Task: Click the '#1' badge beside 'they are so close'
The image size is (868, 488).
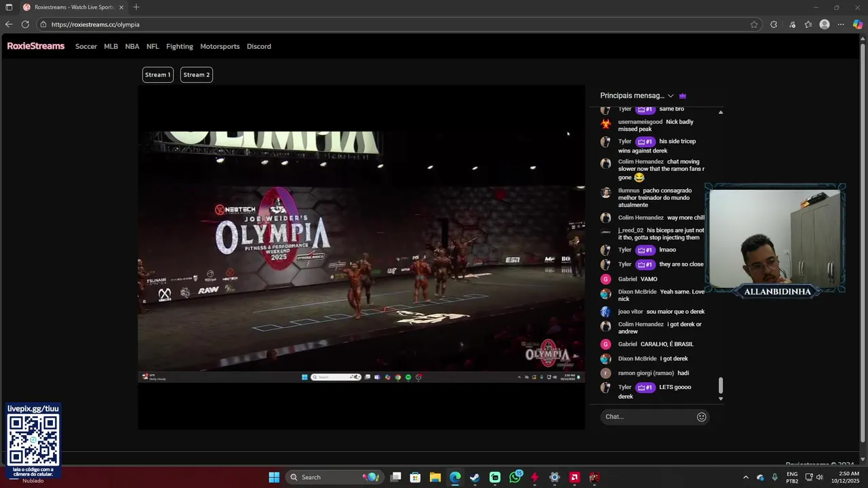Action: 645,264
